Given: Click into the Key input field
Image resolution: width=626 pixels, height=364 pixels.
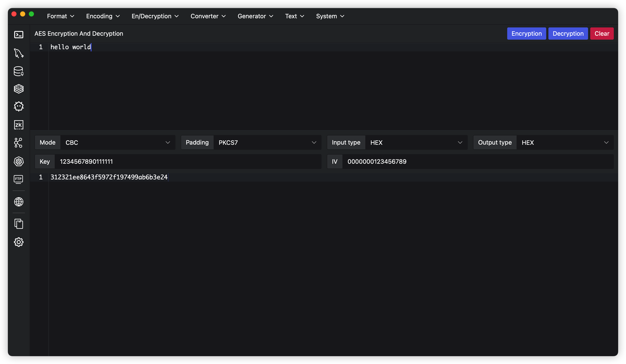Looking at the screenshot, I should pos(187,162).
